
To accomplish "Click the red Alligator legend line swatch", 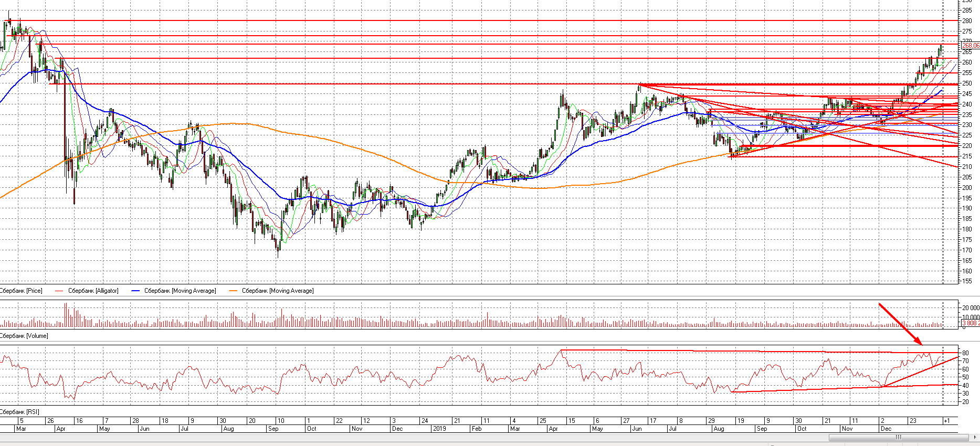I will click(59, 291).
